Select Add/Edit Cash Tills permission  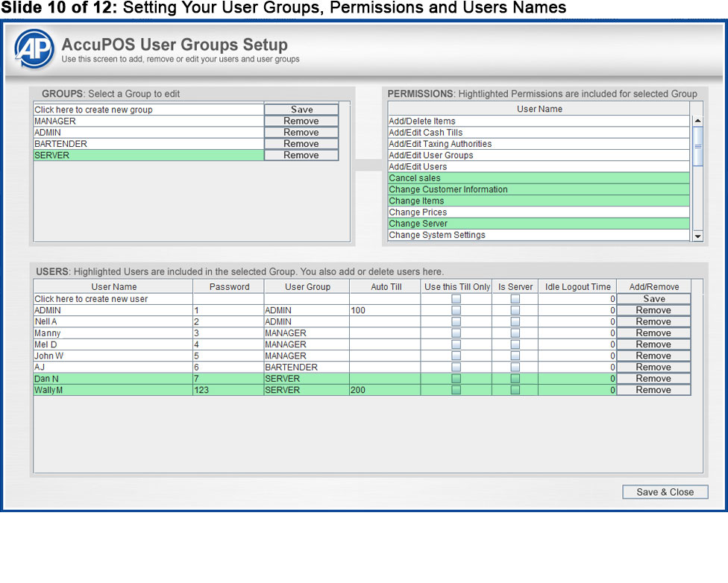[x=539, y=132]
